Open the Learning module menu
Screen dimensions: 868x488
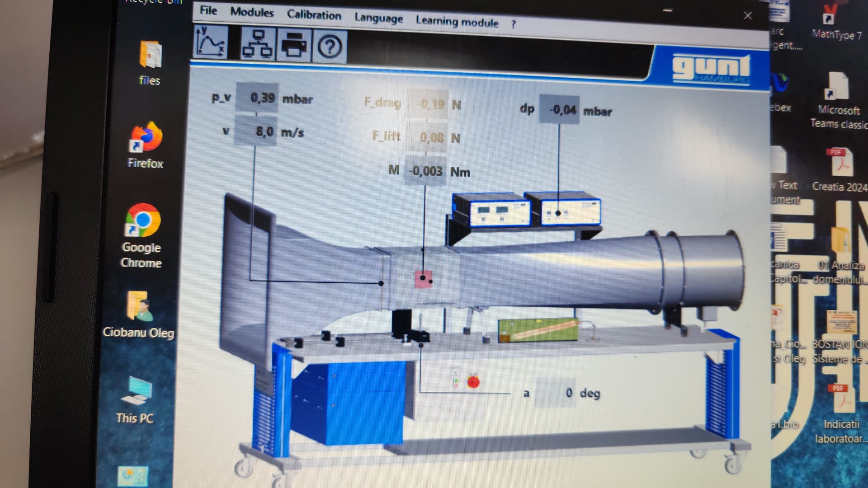(x=457, y=22)
